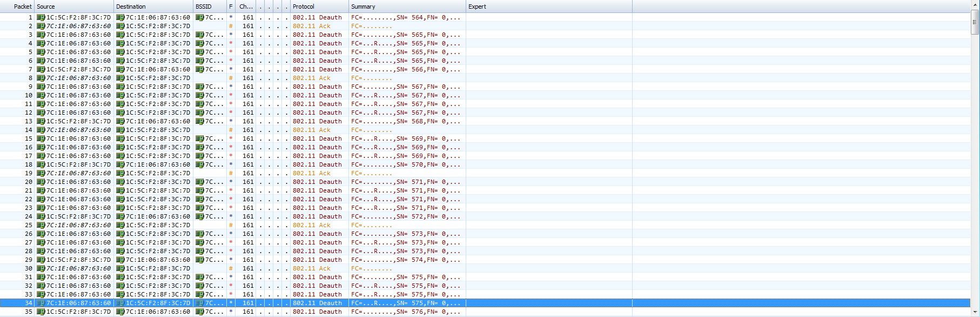Sort by the Ch... channel column header
The height and width of the screenshot is (317, 980).
(246, 6)
